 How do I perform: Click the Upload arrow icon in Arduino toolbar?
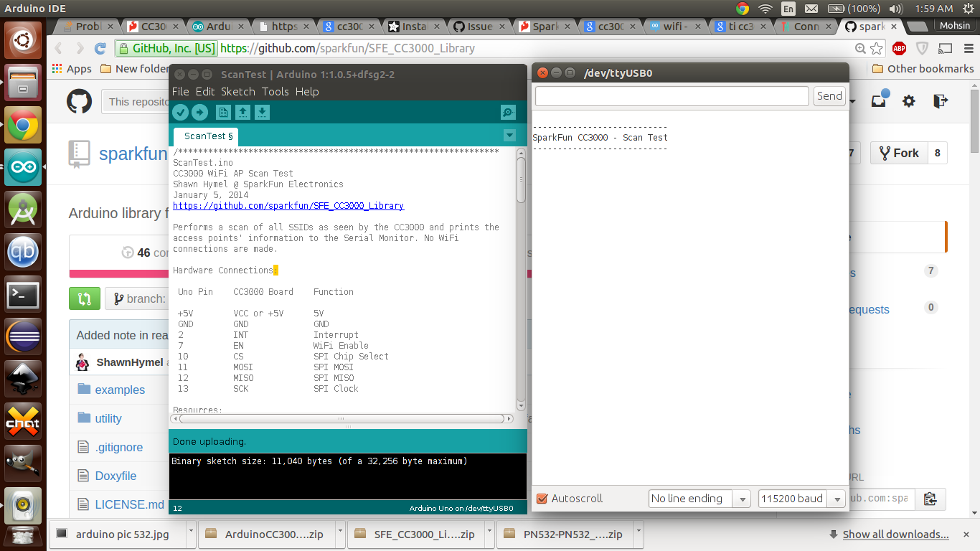[199, 112]
